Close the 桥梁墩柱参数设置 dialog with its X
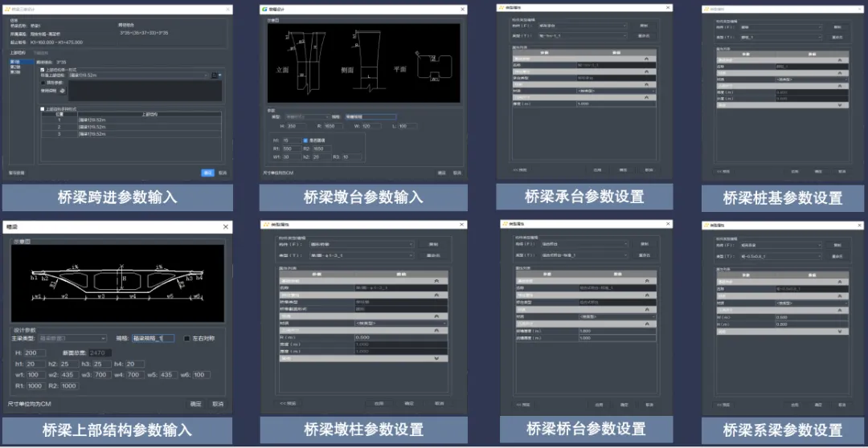This screenshot has width=868, height=448. click(462, 225)
